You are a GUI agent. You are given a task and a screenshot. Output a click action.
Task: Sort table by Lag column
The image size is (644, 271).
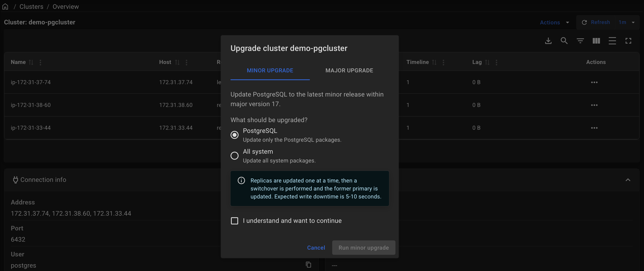[487, 62]
